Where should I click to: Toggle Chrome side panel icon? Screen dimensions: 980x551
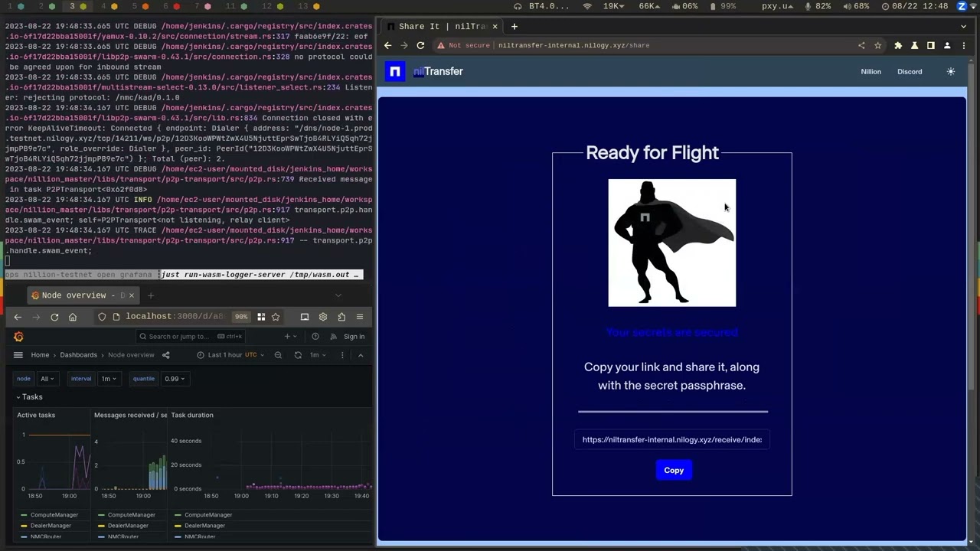(x=931, y=45)
